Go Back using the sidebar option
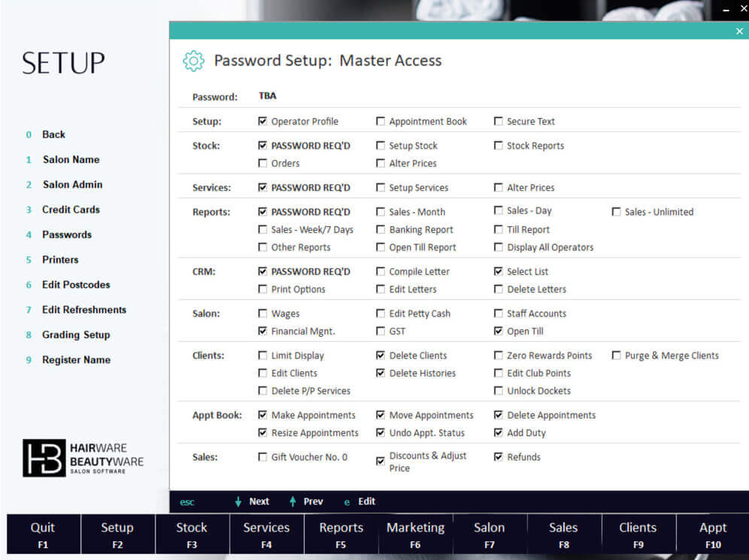The image size is (749, 560). click(53, 135)
